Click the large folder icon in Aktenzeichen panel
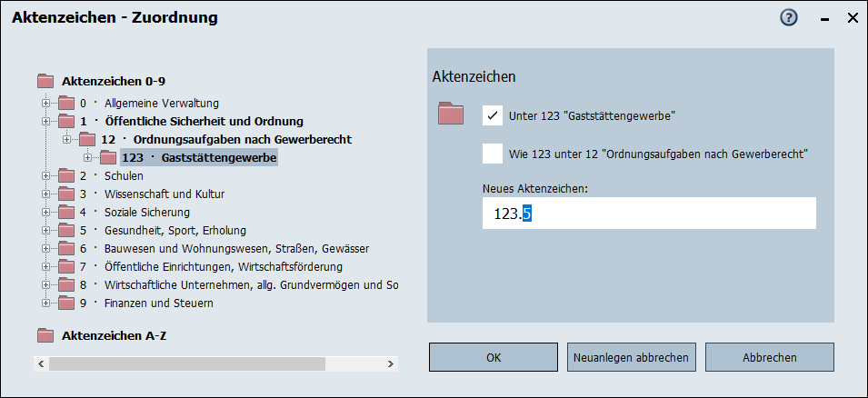 pos(451,114)
